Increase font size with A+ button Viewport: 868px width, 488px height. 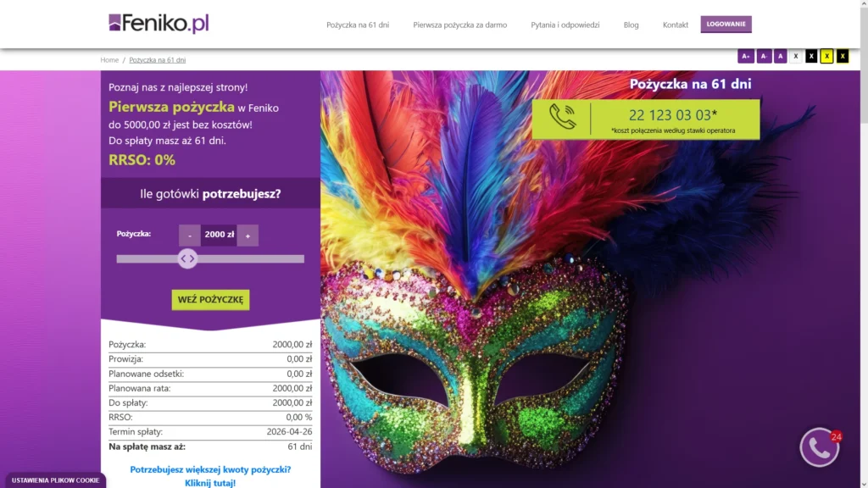pyautogui.click(x=746, y=56)
